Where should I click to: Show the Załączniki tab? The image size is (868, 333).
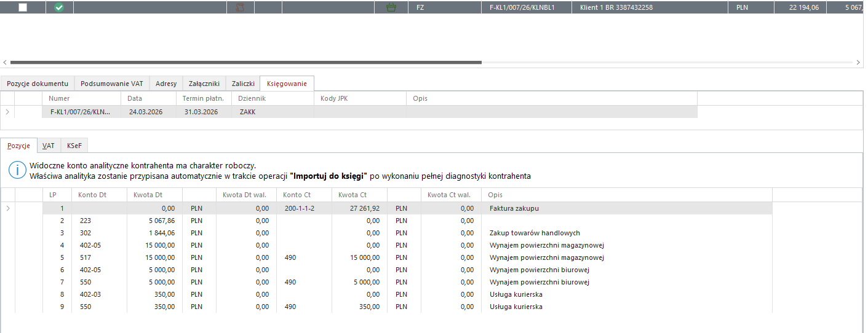click(204, 84)
